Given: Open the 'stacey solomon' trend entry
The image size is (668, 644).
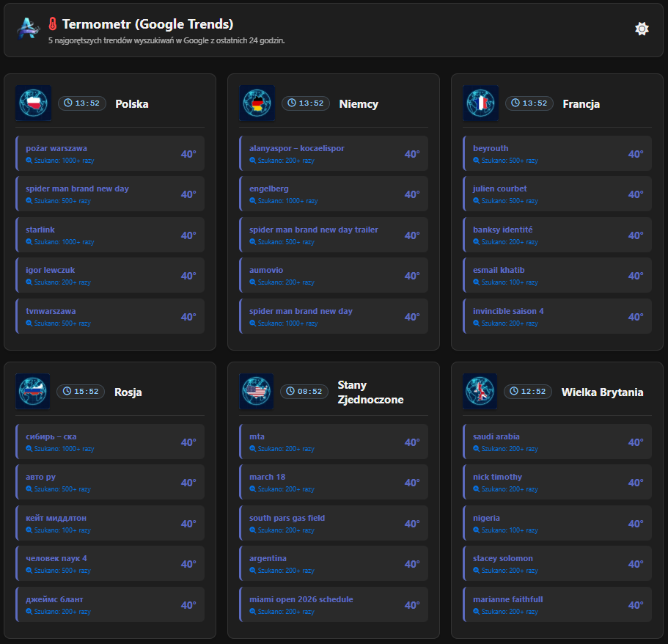Looking at the screenshot, I should 557,563.
